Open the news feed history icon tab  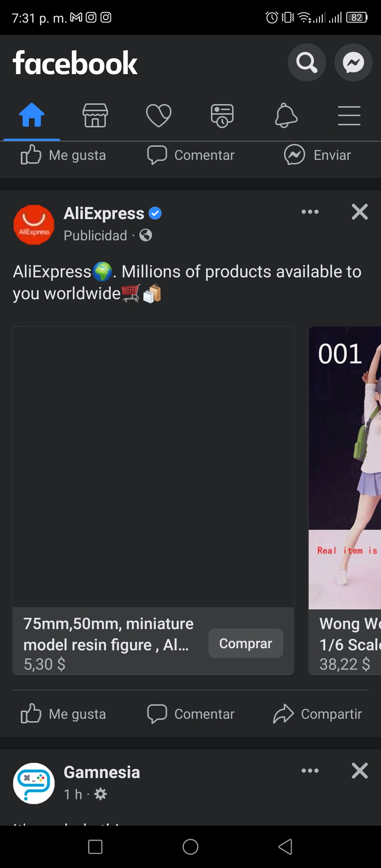tap(222, 115)
